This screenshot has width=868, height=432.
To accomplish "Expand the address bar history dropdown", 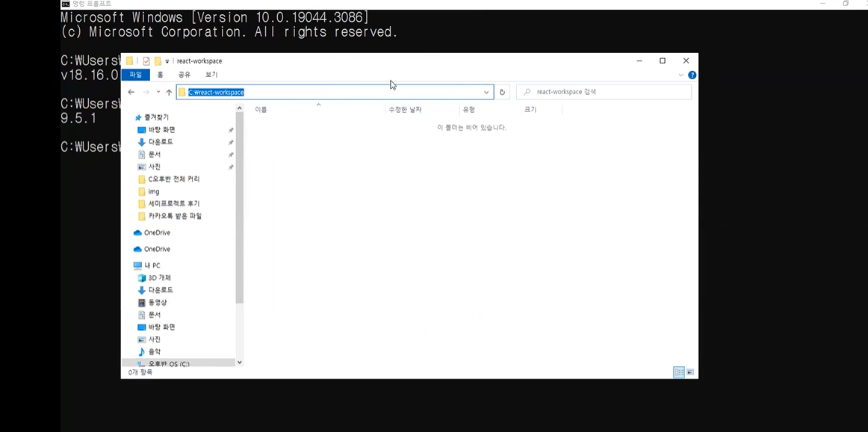I will click(x=486, y=92).
